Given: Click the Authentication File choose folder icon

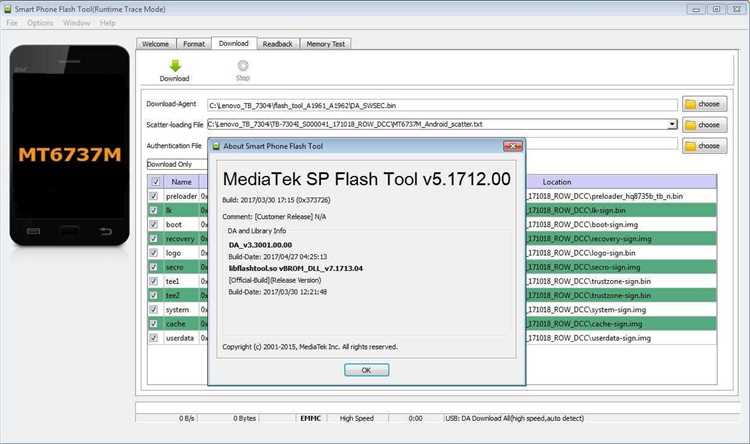Looking at the screenshot, I should [x=692, y=146].
